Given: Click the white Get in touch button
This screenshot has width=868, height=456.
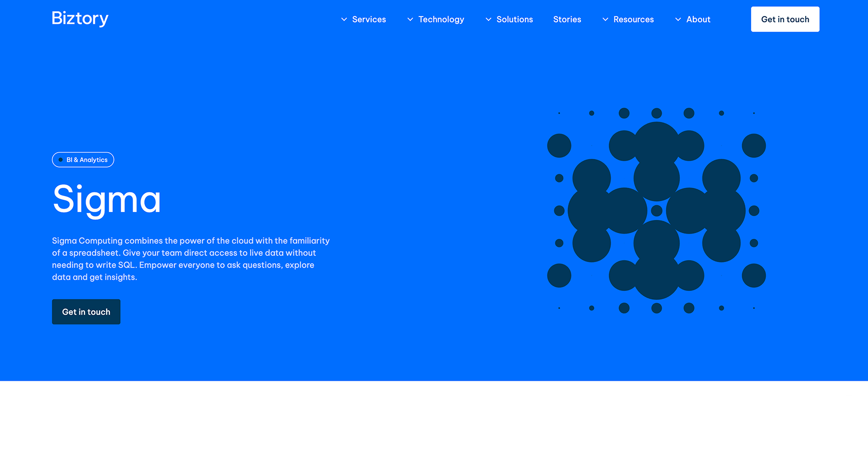Looking at the screenshot, I should [x=785, y=19].
